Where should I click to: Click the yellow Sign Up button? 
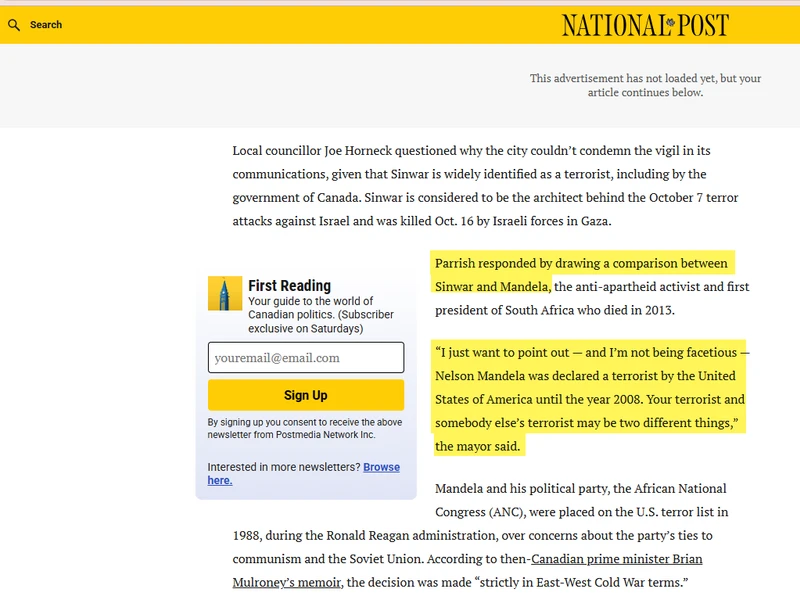pos(306,395)
